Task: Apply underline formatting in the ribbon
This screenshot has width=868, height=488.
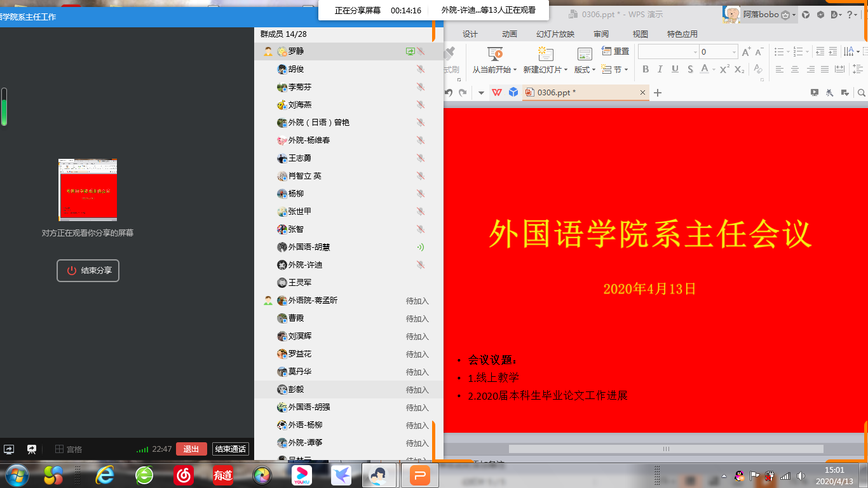Action: click(675, 69)
